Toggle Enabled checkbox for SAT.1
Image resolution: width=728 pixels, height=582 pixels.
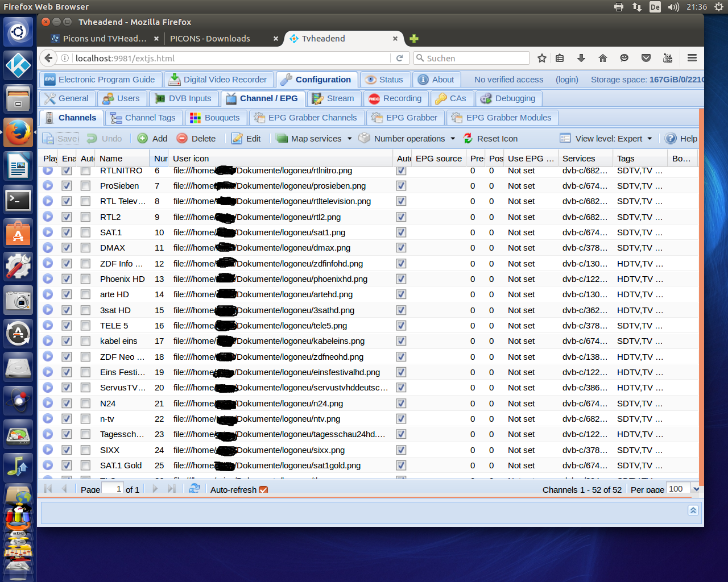tap(67, 232)
